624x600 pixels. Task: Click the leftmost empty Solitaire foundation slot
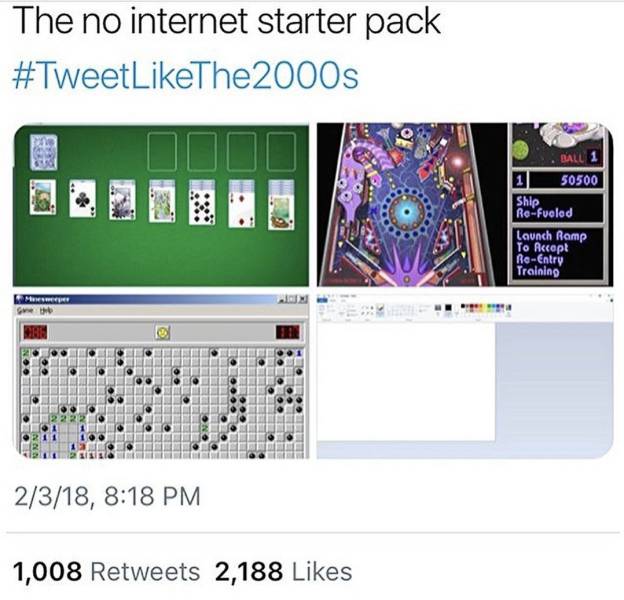pyautogui.click(x=163, y=152)
